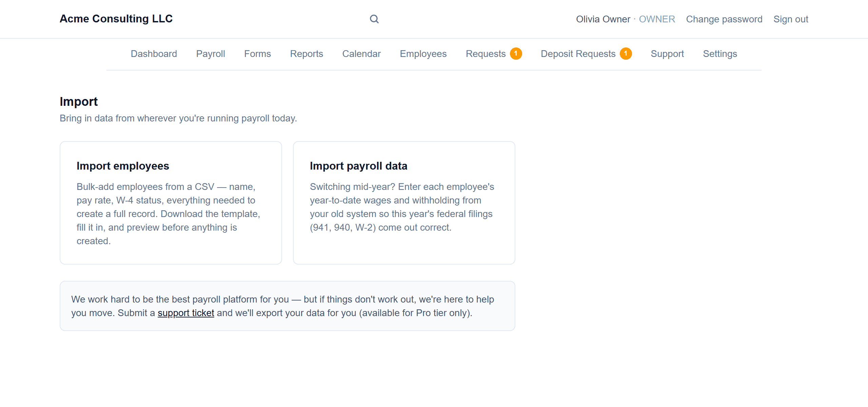Go to the Support tab
The width and height of the screenshot is (868, 407).
pyautogui.click(x=667, y=54)
